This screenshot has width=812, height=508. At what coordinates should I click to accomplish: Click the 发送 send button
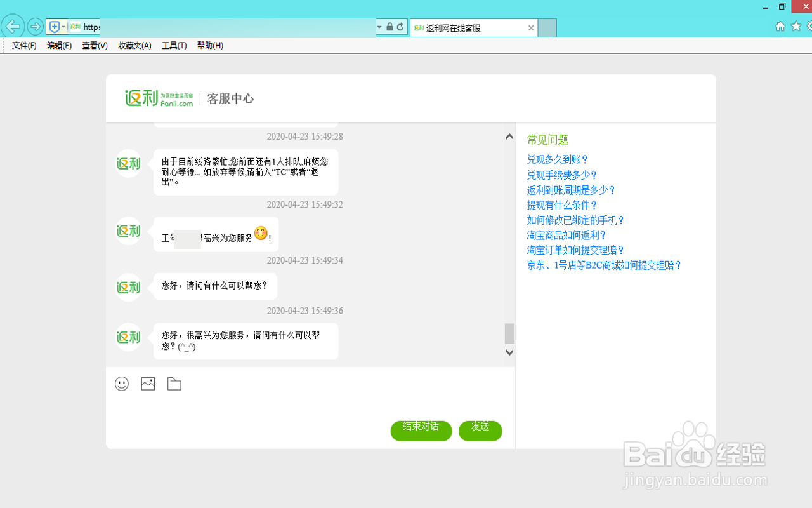click(x=480, y=431)
